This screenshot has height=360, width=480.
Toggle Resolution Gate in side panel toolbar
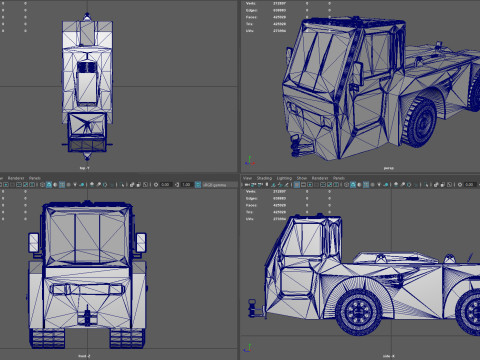310,185
